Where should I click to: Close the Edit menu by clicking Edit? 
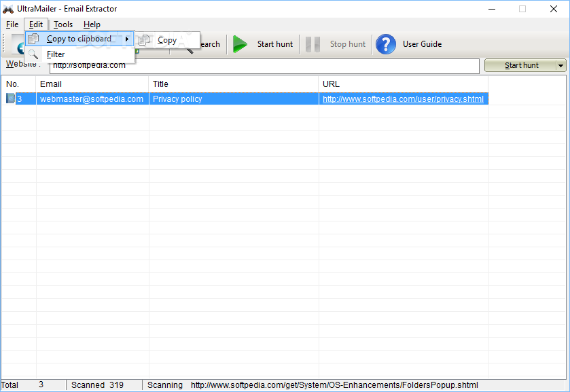pyautogui.click(x=36, y=24)
